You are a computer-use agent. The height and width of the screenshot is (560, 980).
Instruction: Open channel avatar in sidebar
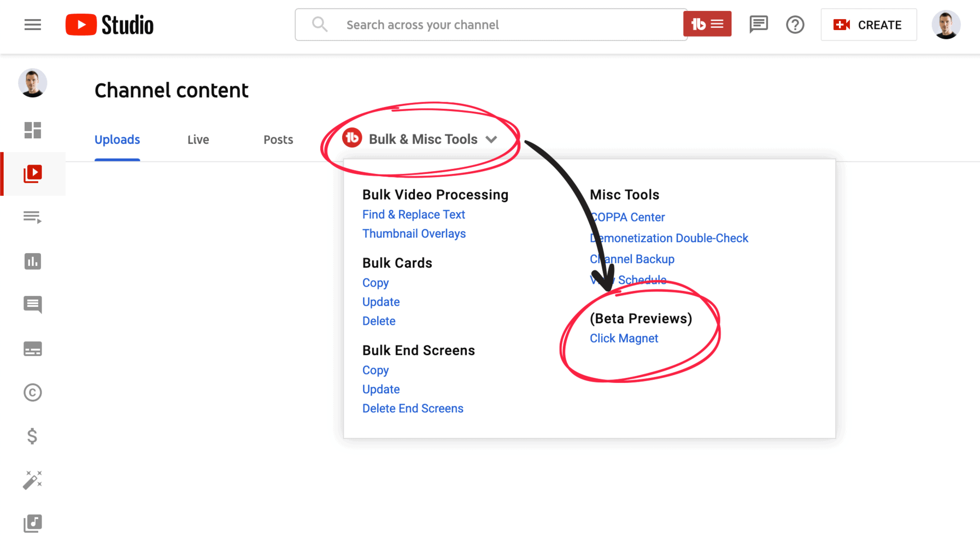(x=33, y=83)
